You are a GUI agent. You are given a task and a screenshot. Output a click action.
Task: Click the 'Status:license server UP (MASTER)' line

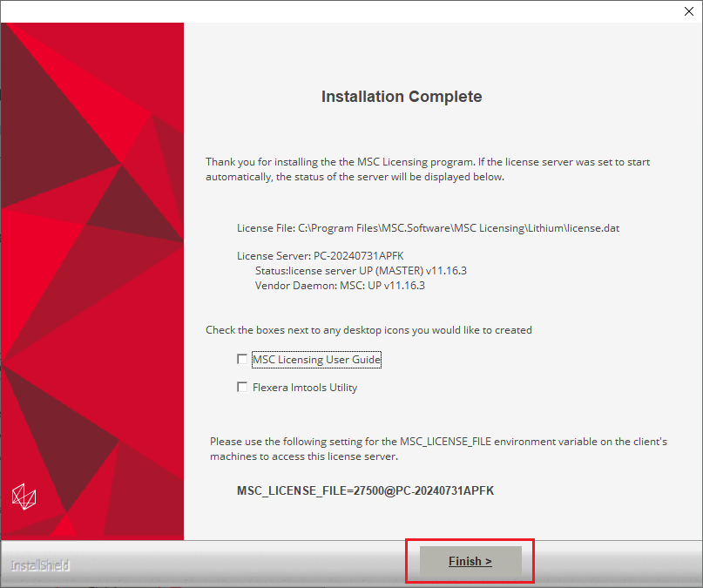coord(361,271)
